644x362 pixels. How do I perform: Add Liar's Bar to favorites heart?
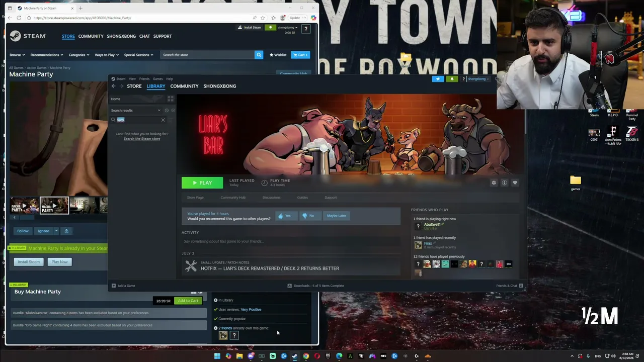(x=515, y=183)
